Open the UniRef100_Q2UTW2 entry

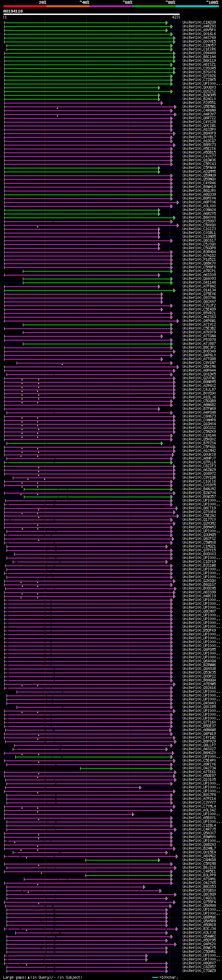pos(199,378)
